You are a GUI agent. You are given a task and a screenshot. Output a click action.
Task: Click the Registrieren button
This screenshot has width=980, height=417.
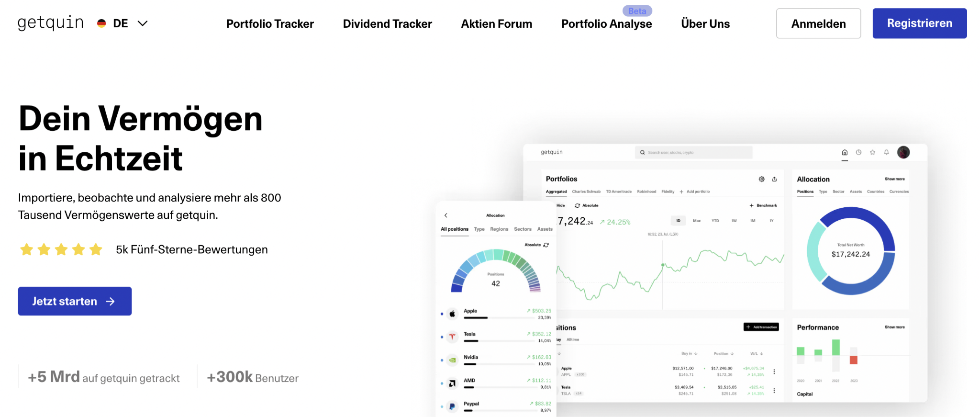919,23
